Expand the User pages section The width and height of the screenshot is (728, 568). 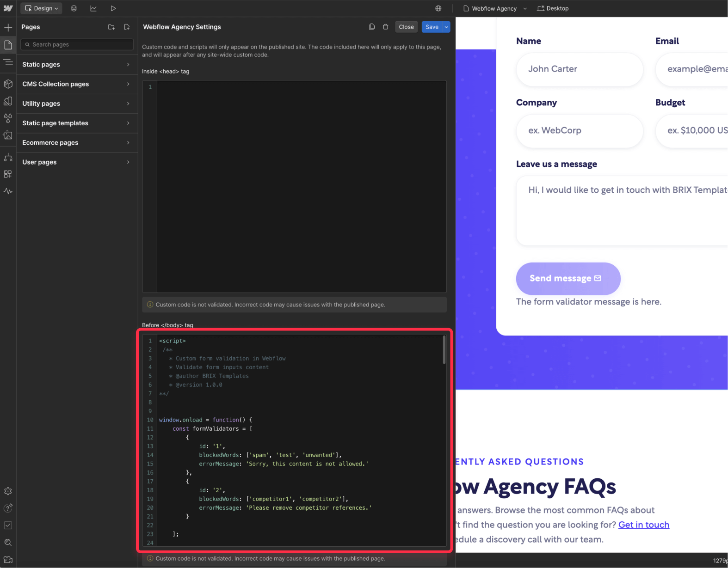point(77,162)
